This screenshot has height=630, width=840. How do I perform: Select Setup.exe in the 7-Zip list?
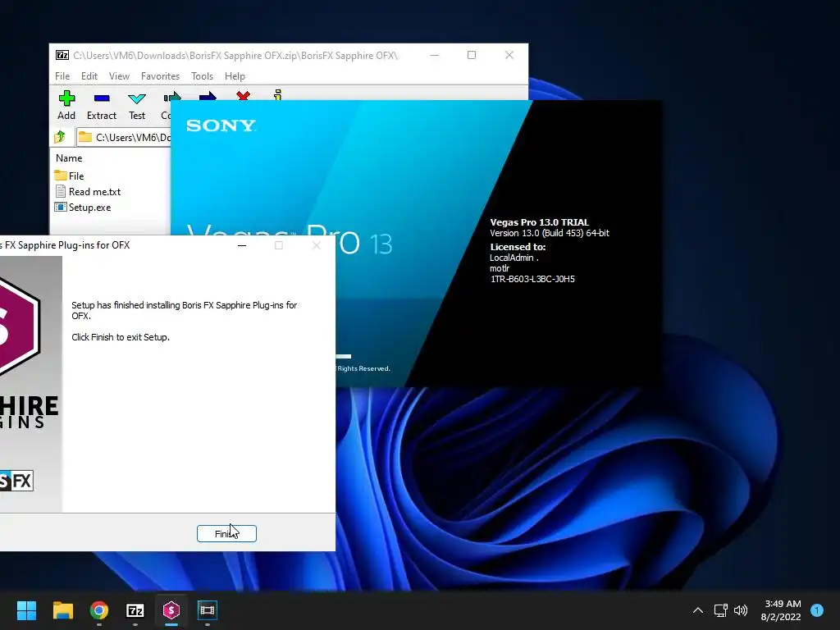coord(83,208)
